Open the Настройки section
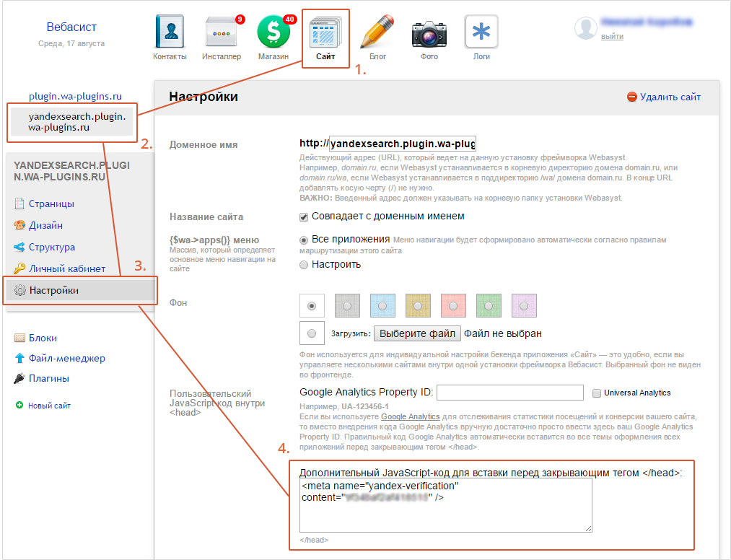The width and height of the screenshot is (731, 560). click(x=54, y=290)
